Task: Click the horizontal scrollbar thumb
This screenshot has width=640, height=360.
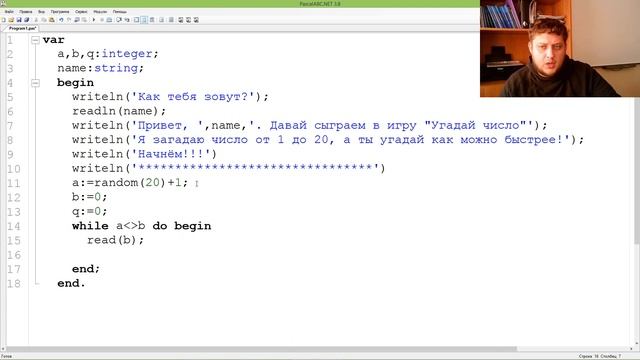Action: 261,349
